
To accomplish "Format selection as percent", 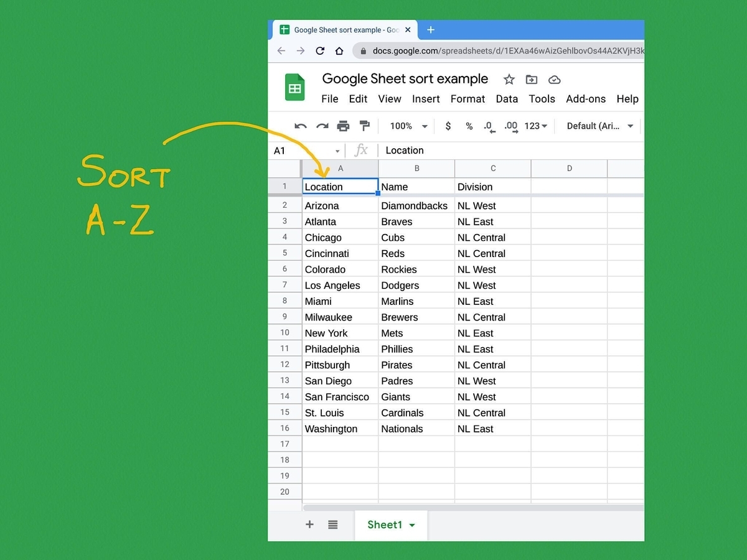I will pyautogui.click(x=469, y=126).
